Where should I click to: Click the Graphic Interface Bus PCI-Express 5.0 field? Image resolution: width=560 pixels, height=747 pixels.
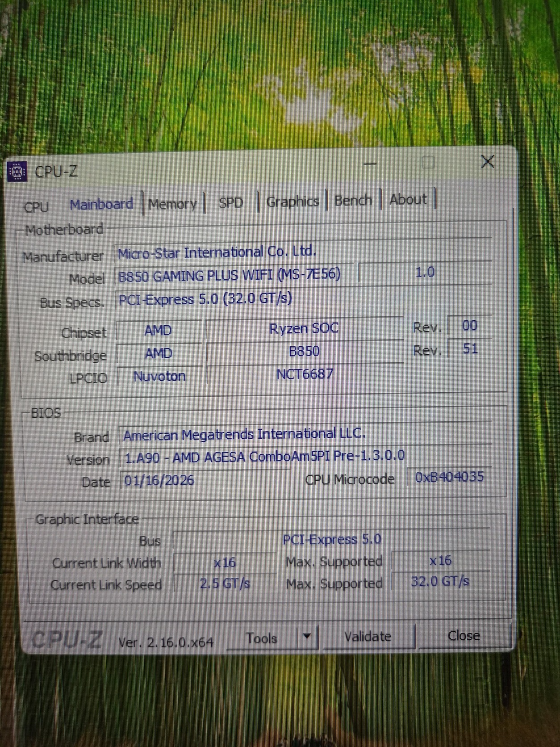pos(331,539)
